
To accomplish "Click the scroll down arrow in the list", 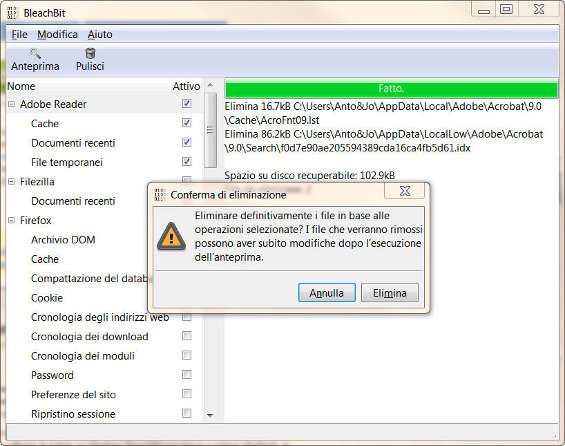I will click(x=210, y=415).
